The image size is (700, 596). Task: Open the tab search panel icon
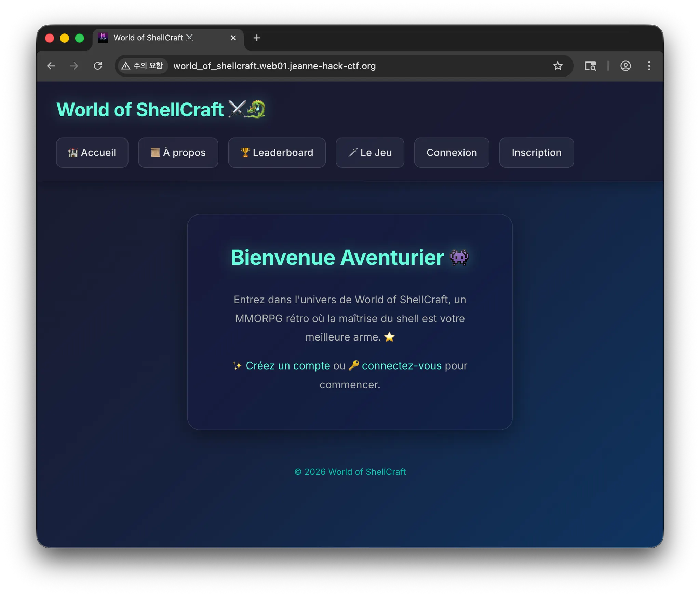pos(590,66)
